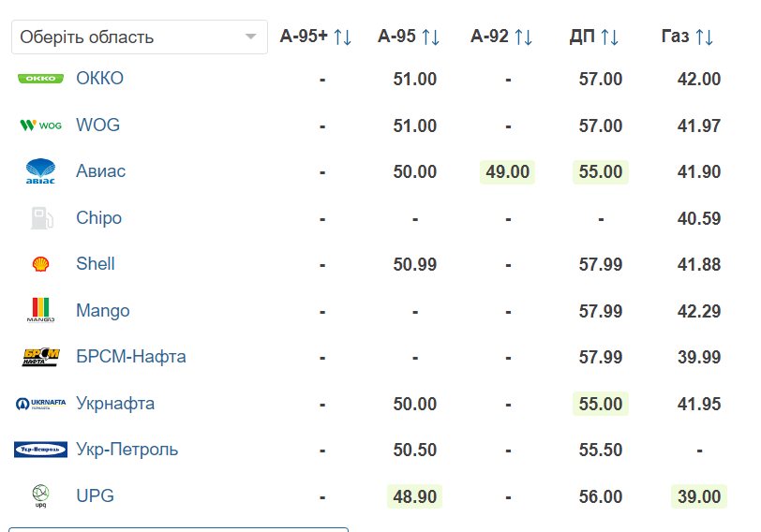Select the highlighted 48.90 UPG A-95 price
Viewport: 761px width, 532px height.
tap(415, 496)
